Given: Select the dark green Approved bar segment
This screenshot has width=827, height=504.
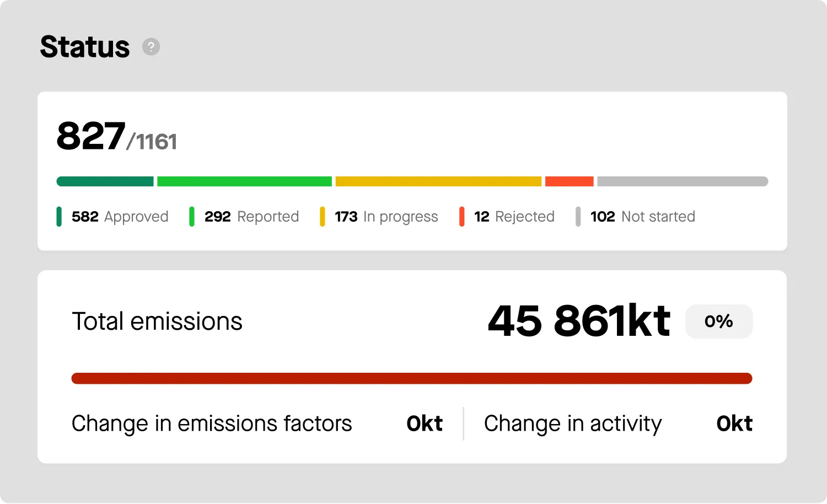Looking at the screenshot, I should (105, 181).
